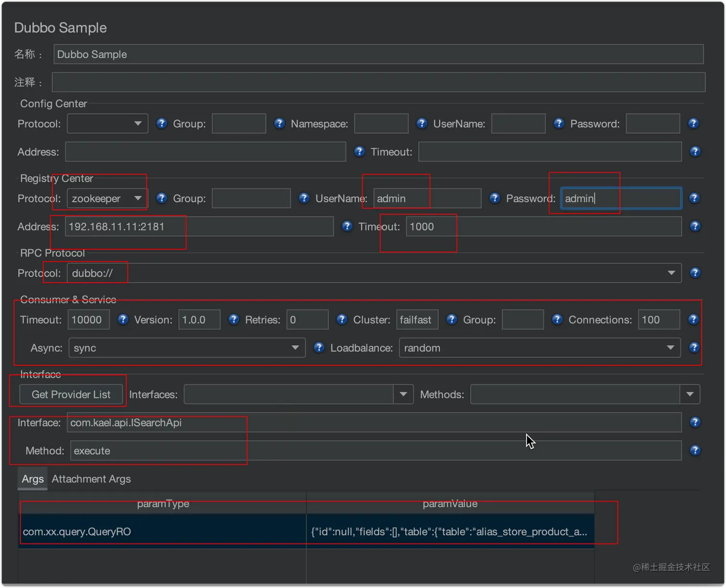Viewport: 726px width, 588px height.
Task: Click Cluster field with failfast
Action: tap(417, 320)
